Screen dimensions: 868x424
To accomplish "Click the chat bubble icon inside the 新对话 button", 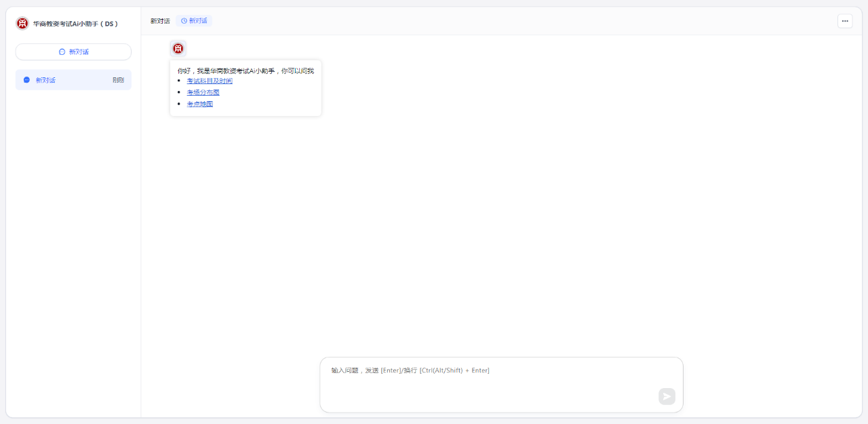I will click(x=62, y=52).
